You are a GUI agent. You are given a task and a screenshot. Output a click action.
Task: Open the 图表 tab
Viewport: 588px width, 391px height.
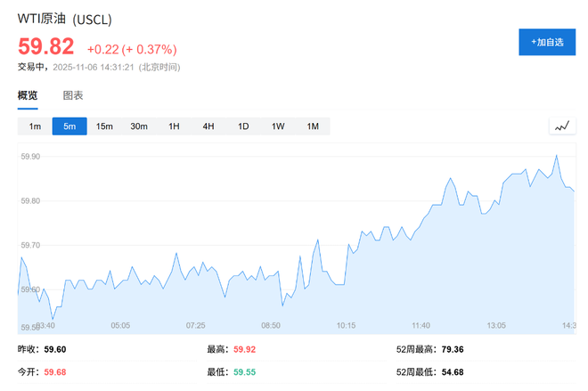(x=73, y=95)
